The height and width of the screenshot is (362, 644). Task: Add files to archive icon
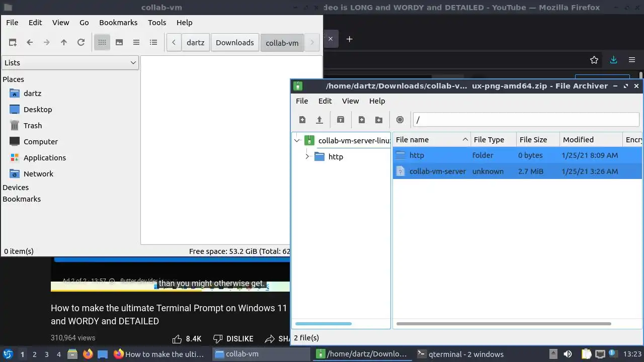(x=362, y=120)
